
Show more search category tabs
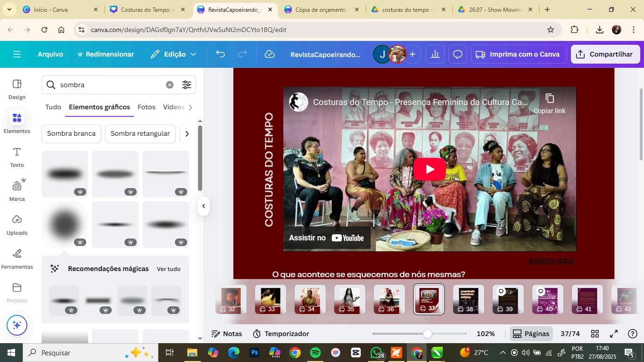[190, 107]
